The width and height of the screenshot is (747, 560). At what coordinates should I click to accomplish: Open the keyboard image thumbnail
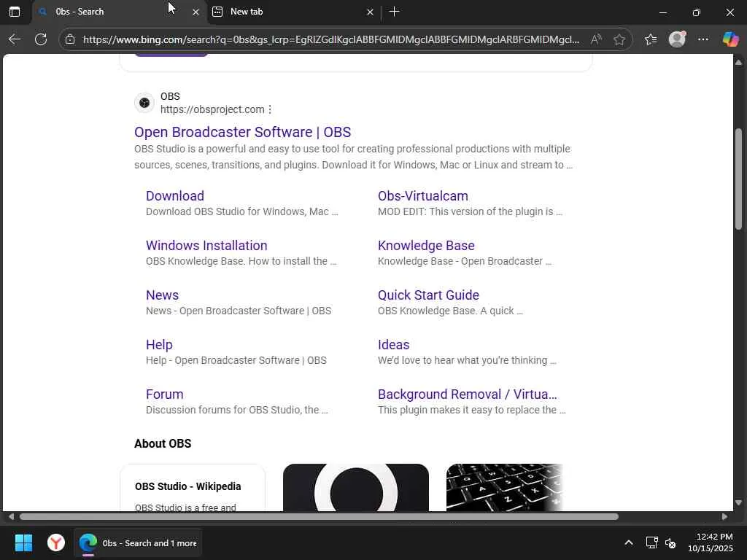505,488
